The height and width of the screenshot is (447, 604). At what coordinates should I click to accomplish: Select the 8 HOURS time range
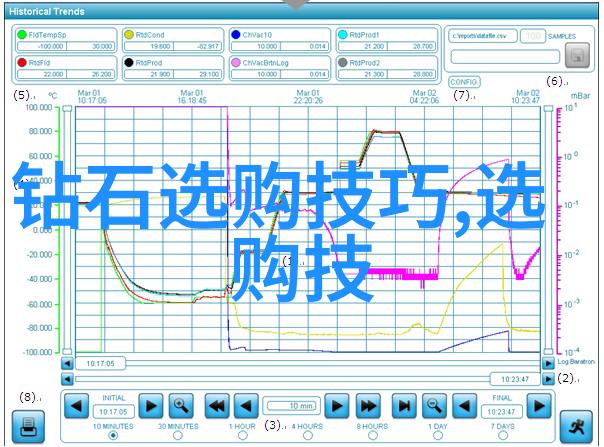tap(372, 435)
